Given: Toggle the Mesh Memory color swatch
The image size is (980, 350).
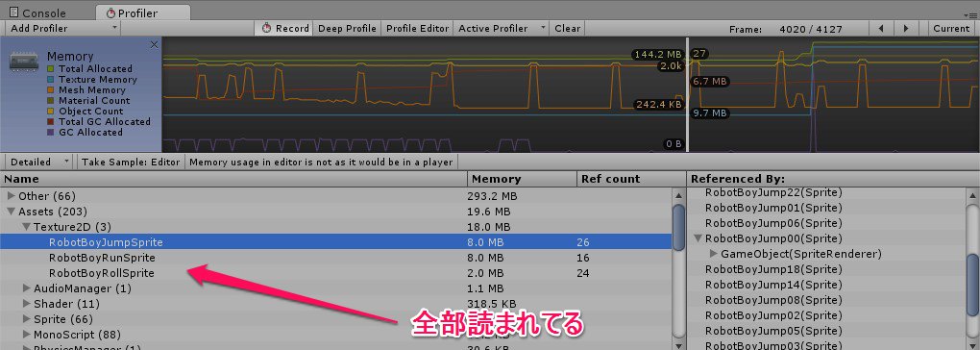Looking at the screenshot, I should click(x=51, y=90).
